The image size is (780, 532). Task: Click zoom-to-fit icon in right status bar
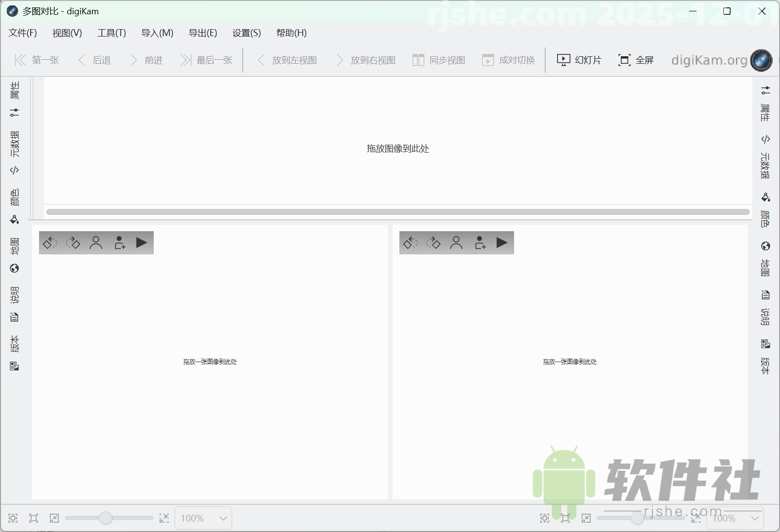click(545, 518)
